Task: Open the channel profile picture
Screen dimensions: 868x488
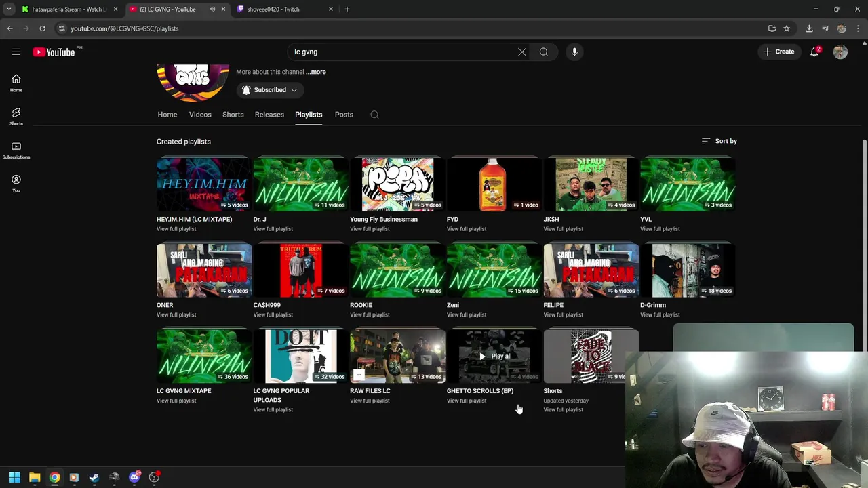Action: [x=193, y=82]
